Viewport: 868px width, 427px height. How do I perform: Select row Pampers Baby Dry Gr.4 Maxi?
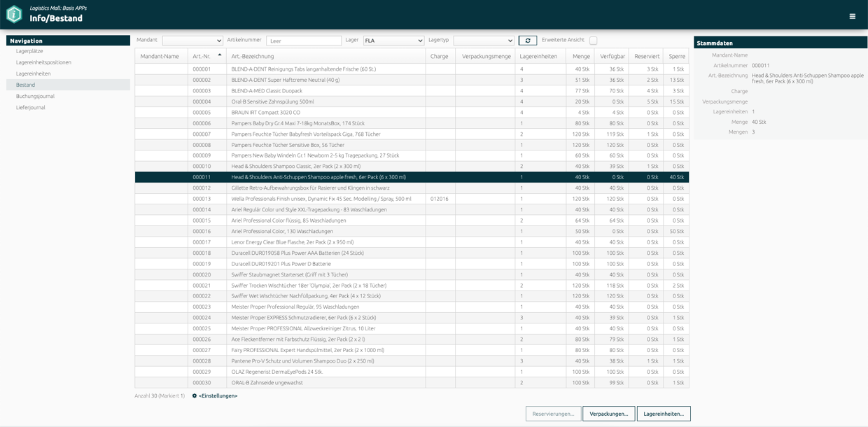tap(412, 123)
